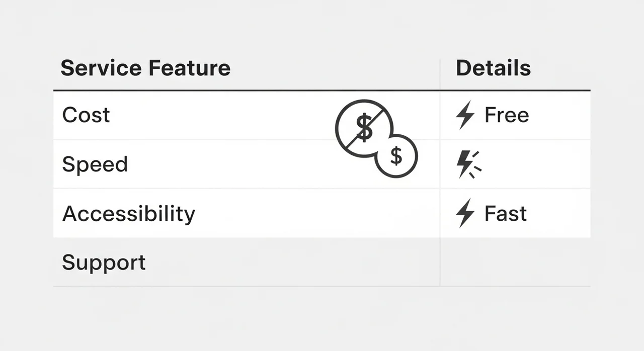
Task: Select the Cost row label
Action: click(86, 115)
